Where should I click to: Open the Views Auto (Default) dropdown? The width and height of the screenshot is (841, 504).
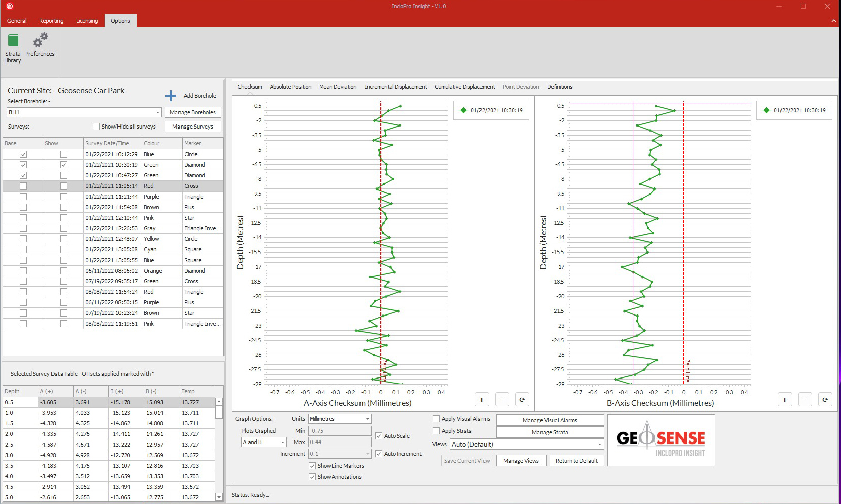[599, 444]
